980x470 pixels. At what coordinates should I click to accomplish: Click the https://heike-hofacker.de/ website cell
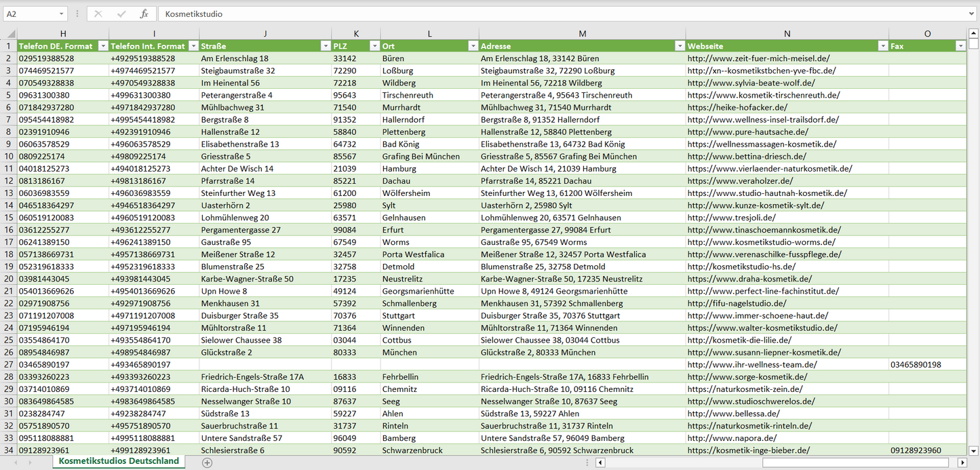click(x=737, y=107)
